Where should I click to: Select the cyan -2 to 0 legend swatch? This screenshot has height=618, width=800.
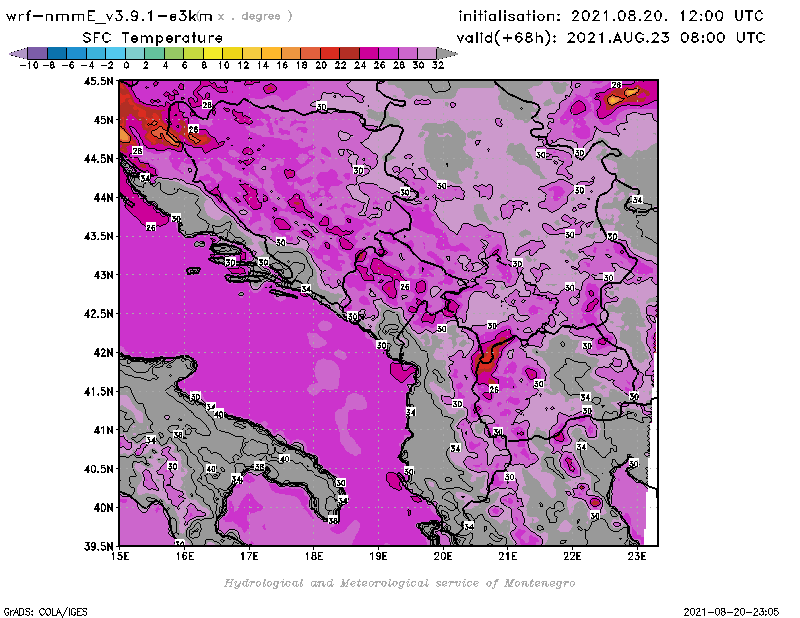coord(116,53)
